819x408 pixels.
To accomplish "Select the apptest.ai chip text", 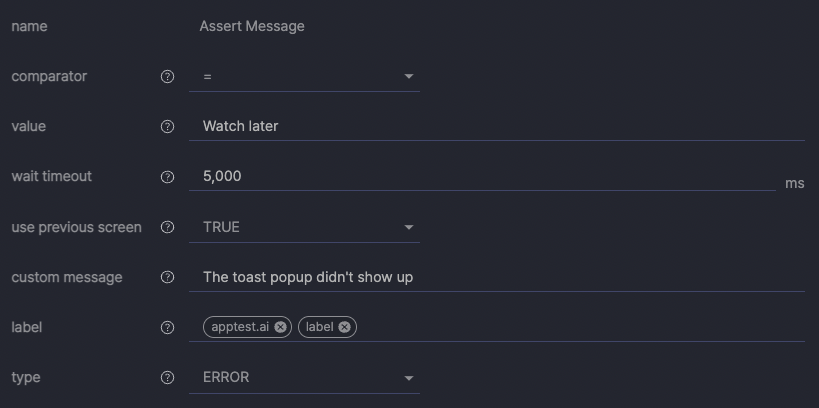I will pyautogui.click(x=240, y=327).
